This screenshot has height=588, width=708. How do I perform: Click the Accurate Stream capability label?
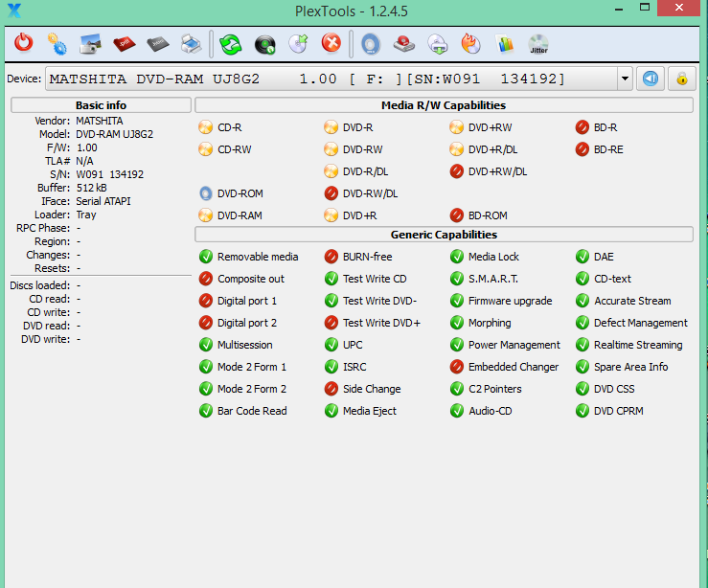pyautogui.click(x=632, y=301)
